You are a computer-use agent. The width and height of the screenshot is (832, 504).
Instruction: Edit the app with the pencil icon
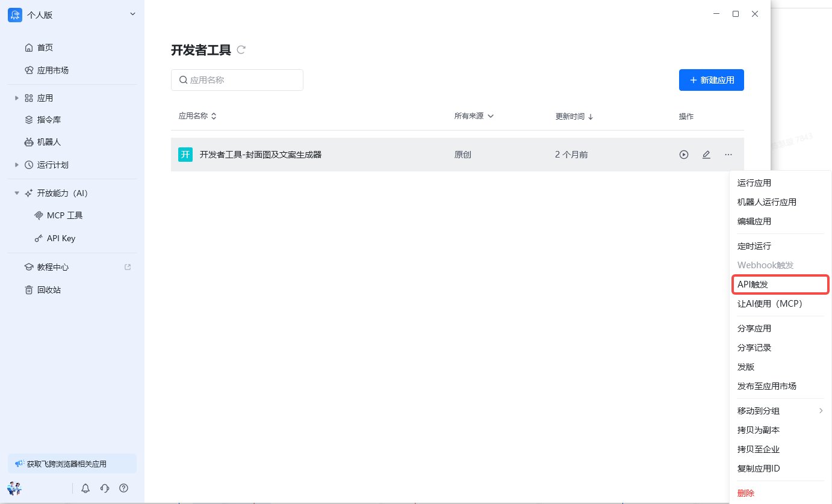(x=706, y=155)
